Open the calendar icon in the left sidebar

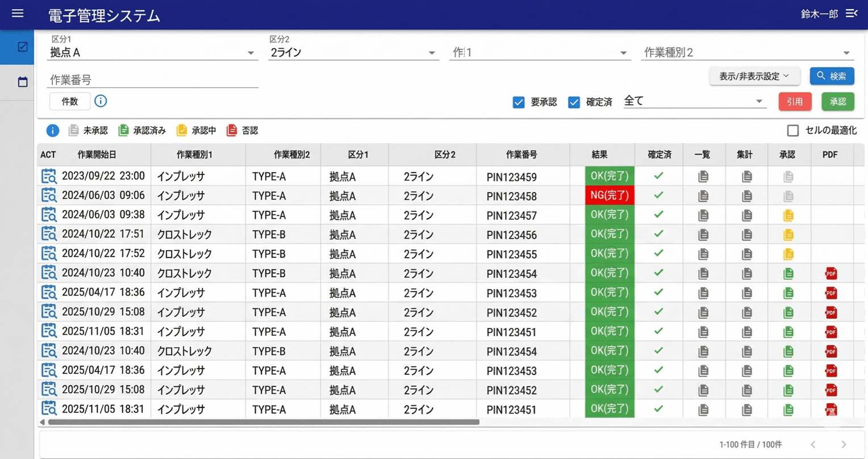click(x=23, y=82)
